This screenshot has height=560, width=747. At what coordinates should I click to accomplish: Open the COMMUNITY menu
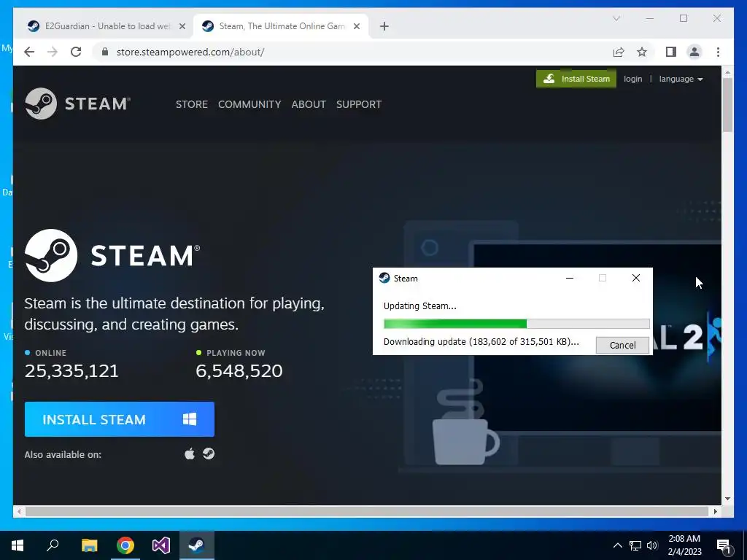[249, 104]
